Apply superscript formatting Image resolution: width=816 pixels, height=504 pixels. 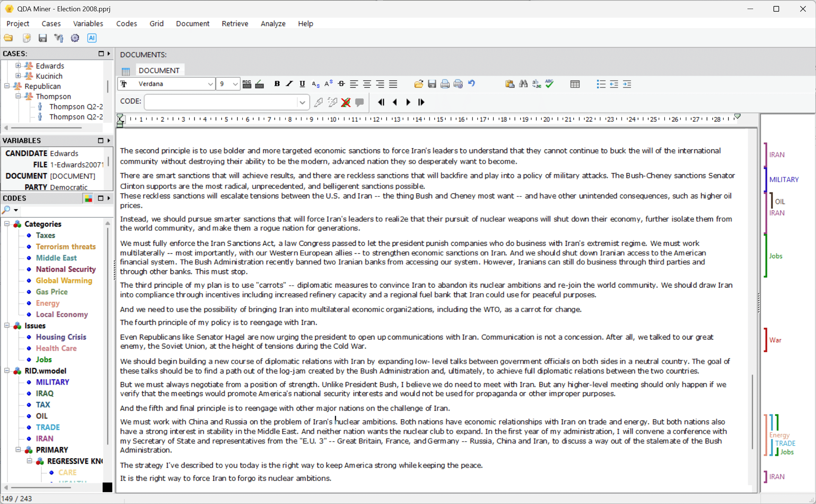coord(328,84)
